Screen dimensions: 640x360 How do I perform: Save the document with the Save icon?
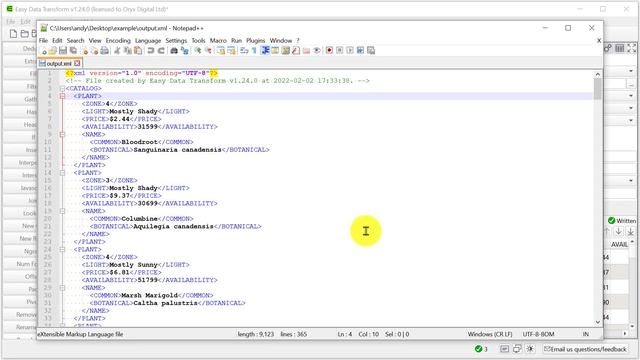click(x=62, y=50)
